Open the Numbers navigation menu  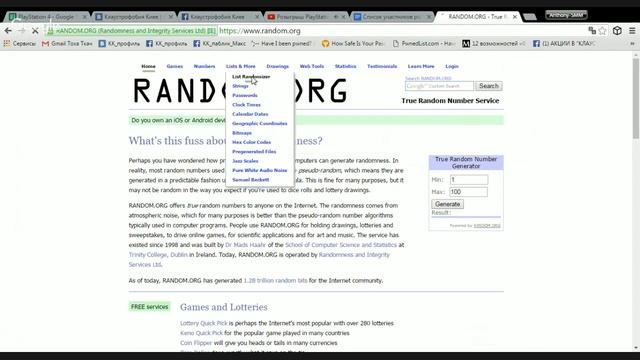(x=204, y=66)
